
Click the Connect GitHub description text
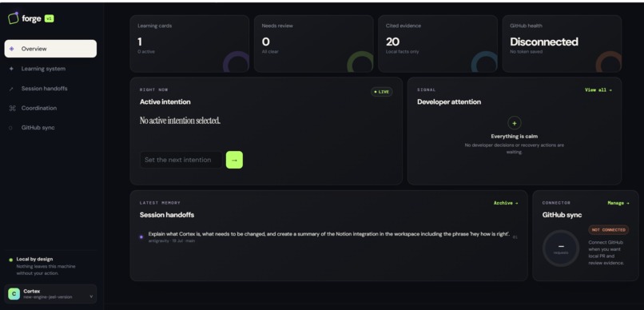click(606, 252)
